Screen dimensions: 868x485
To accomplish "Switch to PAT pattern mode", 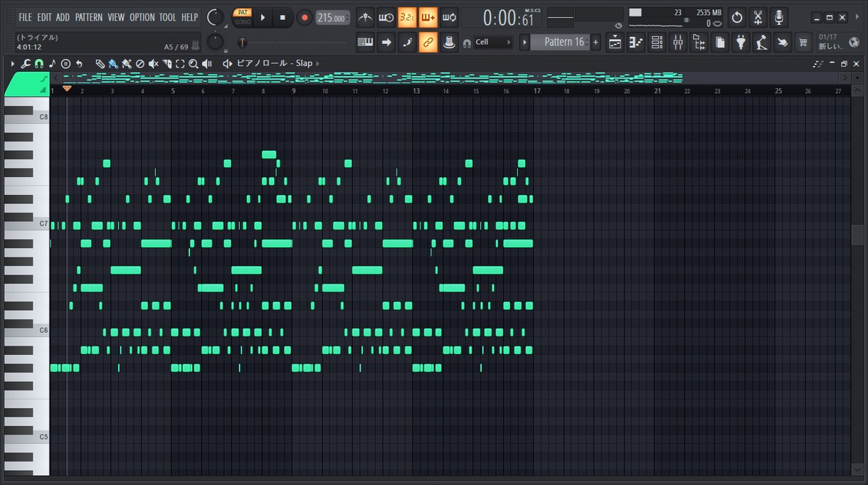I will [x=243, y=12].
